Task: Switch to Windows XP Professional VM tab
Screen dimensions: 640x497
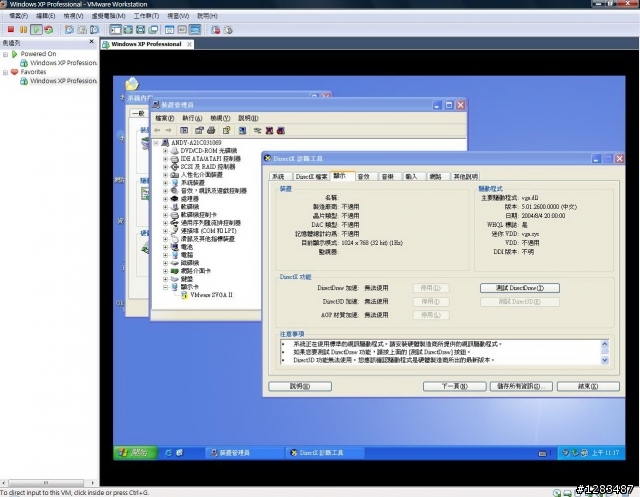Action: coord(146,44)
